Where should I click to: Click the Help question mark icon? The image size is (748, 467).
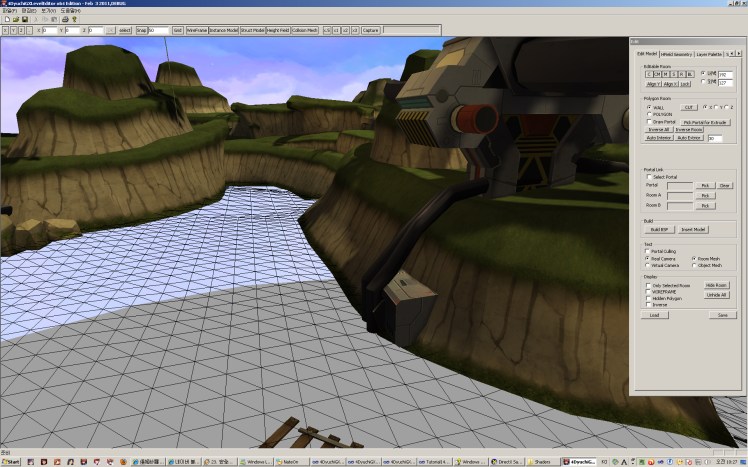pos(76,18)
